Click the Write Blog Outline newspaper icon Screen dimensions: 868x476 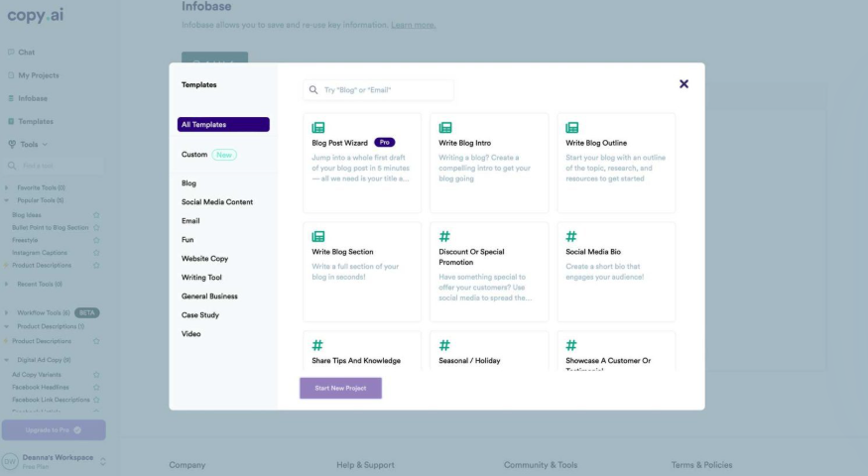coord(572,128)
